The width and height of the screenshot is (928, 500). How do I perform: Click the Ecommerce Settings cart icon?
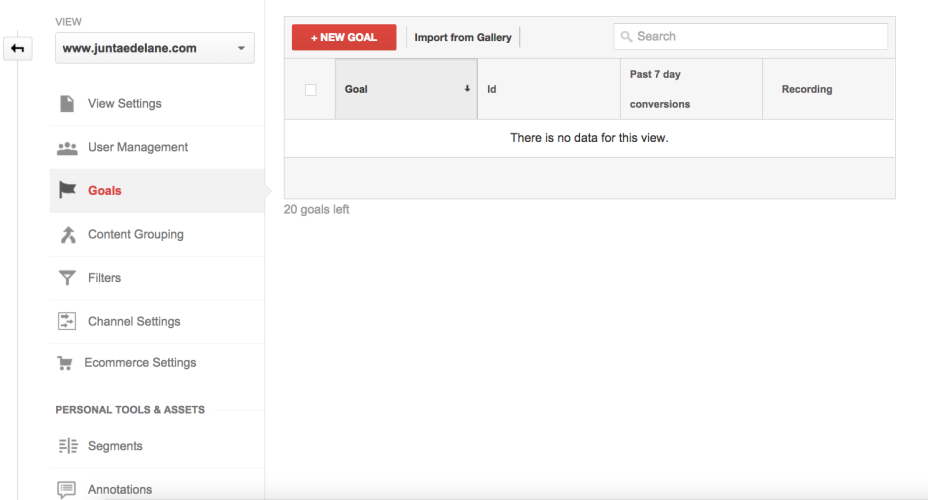pyautogui.click(x=65, y=363)
